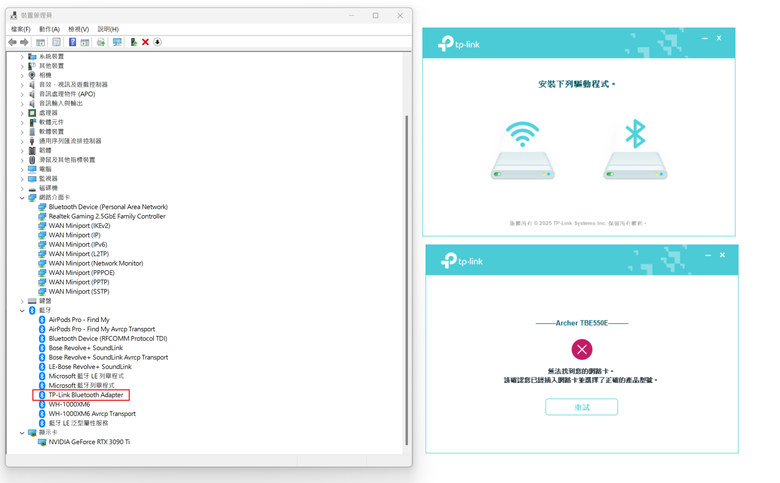Select WAN Miniport (L2TP) entry
780x483 pixels.
(79, 254)
